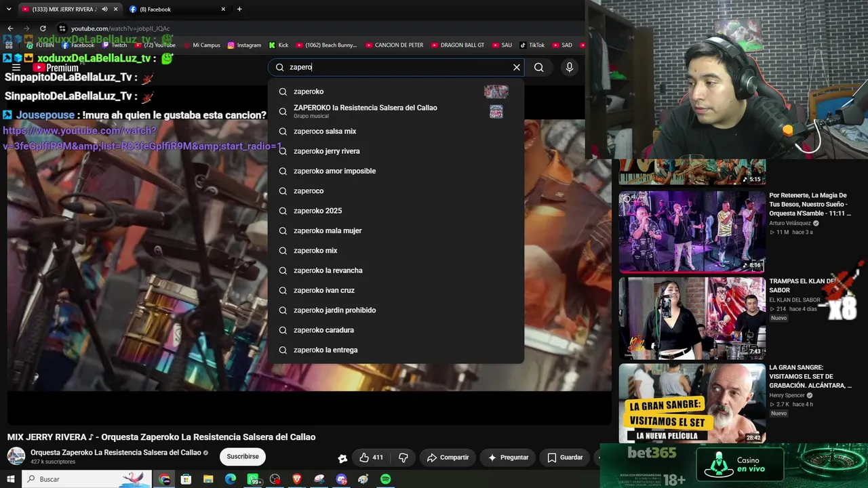Open Discord from taskbar
This screenshot has height=488, width=868.
point(341,479)
